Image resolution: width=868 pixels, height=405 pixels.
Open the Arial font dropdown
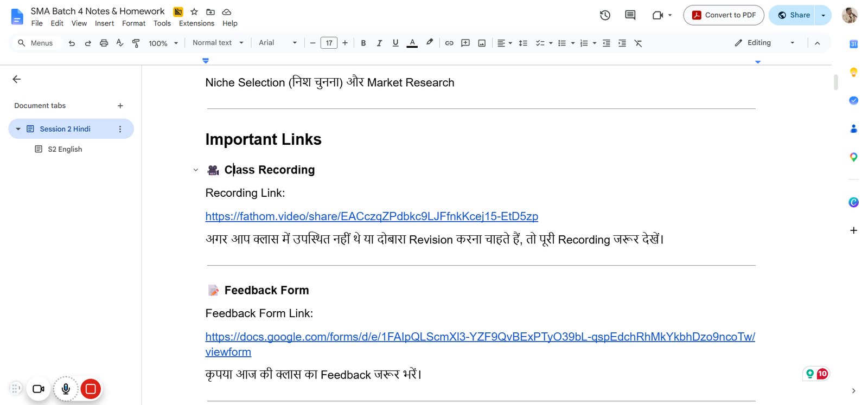[x=278, y=43]
